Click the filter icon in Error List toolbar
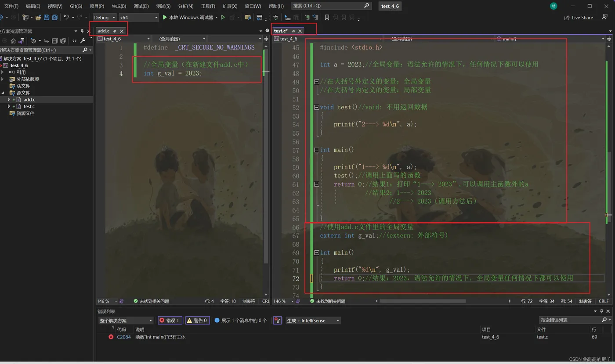Viewport: 615px width, 364px height. point(277,321)
